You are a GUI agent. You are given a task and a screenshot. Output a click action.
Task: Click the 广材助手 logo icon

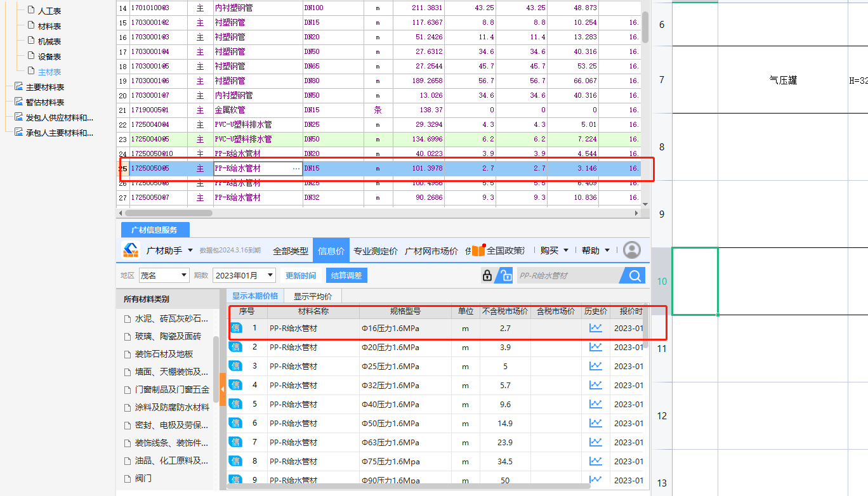pos(131,250)
